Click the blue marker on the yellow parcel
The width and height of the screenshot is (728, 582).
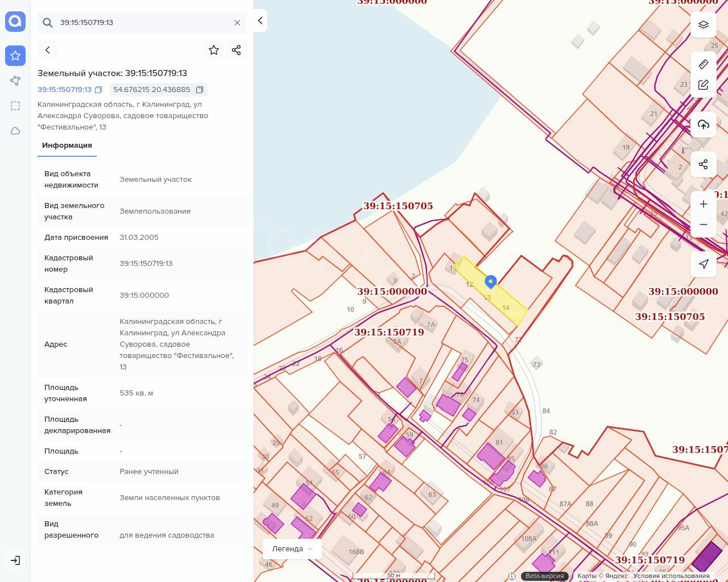[x=490, y=281]
